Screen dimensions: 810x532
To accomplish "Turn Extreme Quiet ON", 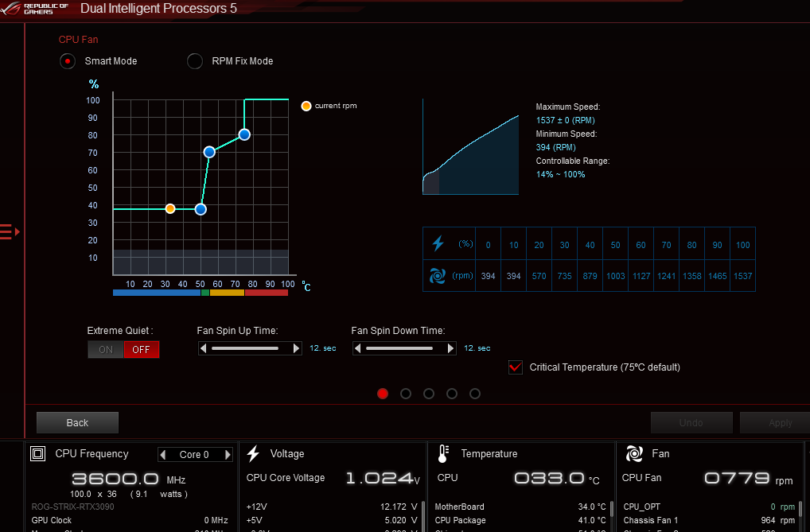I will (x=106, y=350).
